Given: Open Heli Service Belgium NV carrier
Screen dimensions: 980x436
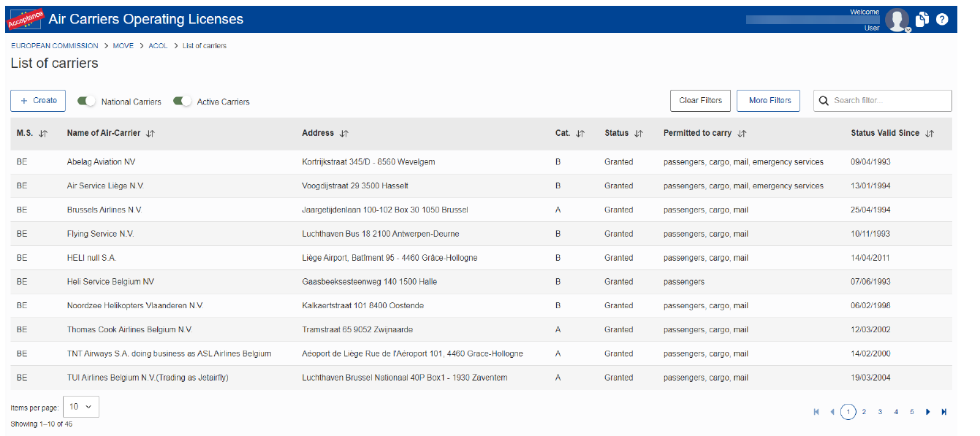Looking at the screenshot, I should [111, 282].
